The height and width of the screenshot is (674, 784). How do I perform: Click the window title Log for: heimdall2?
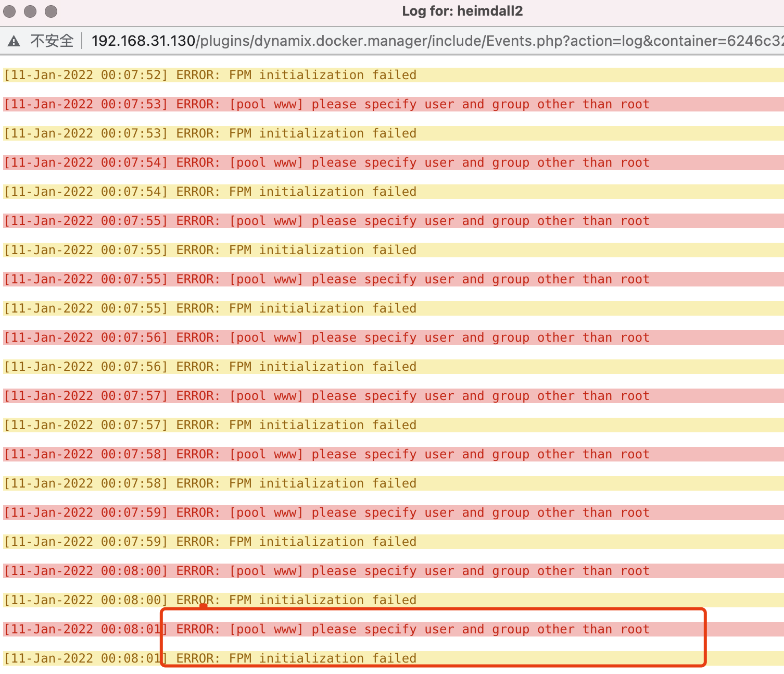pos(462,11)
